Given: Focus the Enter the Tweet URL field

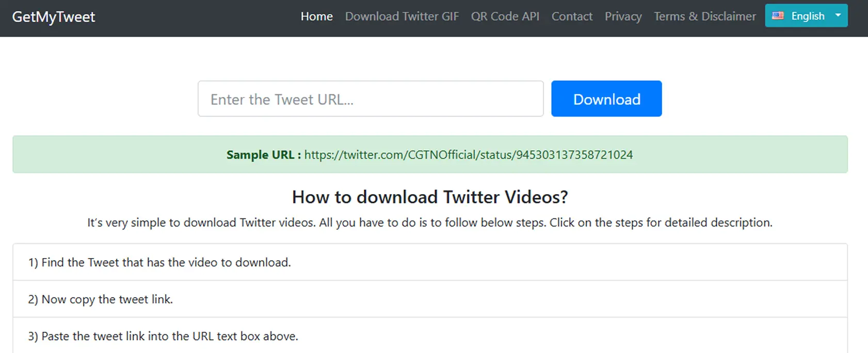Looking at the screenshot, I should 371,99.
